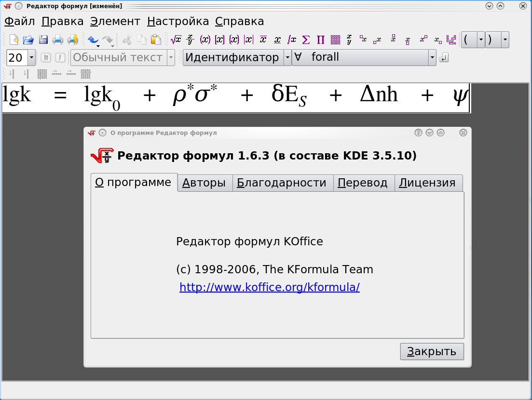
Task: Open the Элемент menu
Action: tap(115, 21)
